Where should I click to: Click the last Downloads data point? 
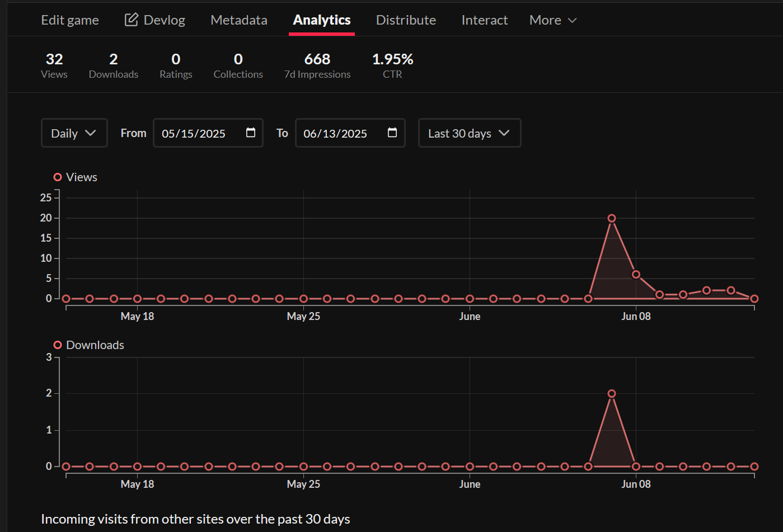(x=754, y=467)
